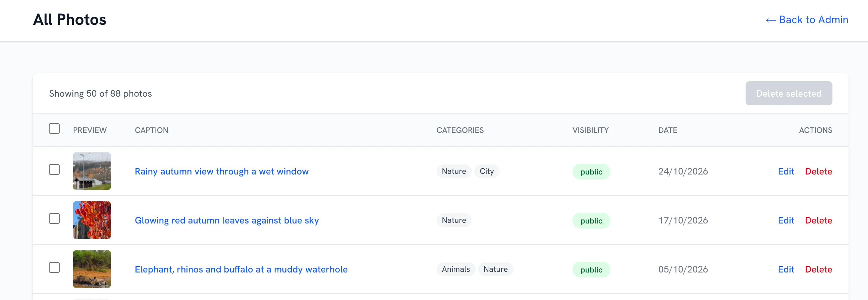Open the rainy window photo thumbnail
This screenshot has width=868, height=300.
(92, 171)
